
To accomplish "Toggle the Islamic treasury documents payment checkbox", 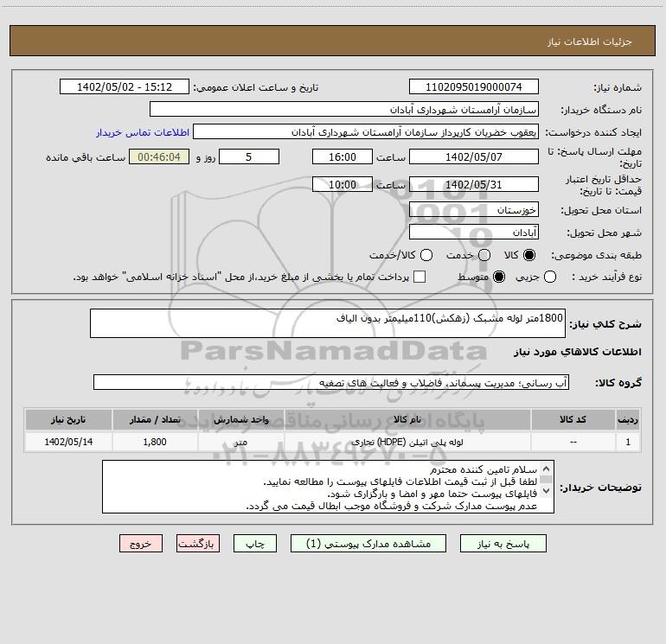I will click(x=419, y=277).
